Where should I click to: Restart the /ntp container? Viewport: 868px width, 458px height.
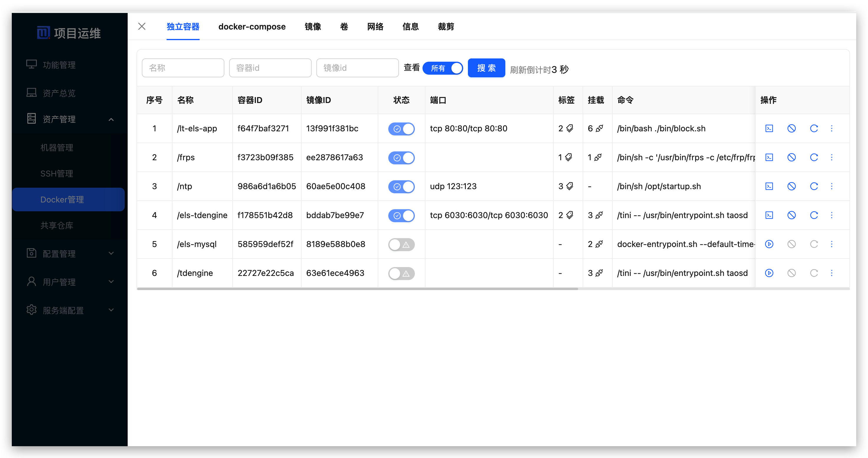tap(814, 187)
